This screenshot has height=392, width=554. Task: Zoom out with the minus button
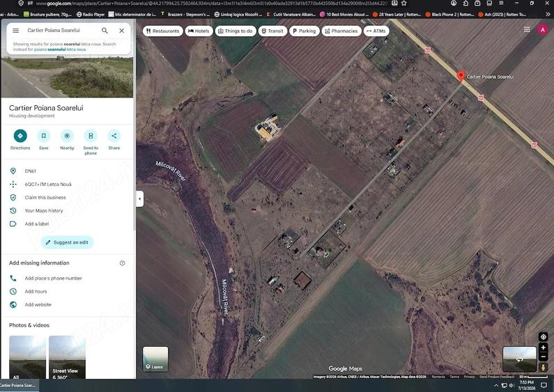coord(543,357)
